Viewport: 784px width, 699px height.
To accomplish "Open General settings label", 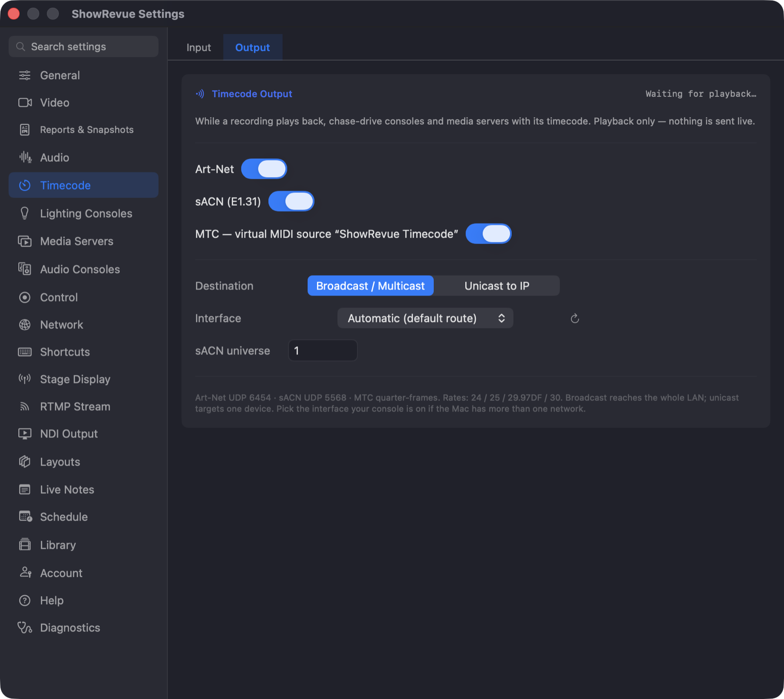I will coord(60,75).
